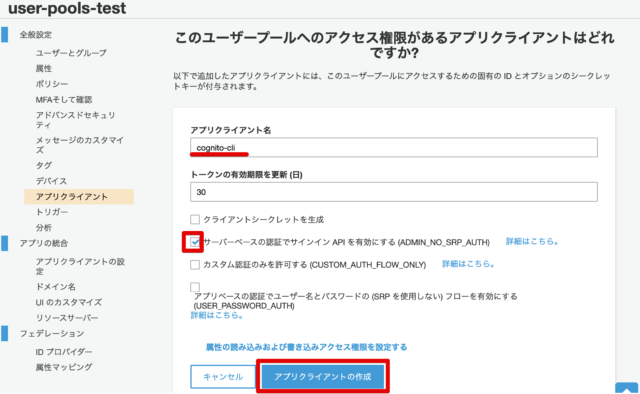The width and height of the screenshot is (640, 394).
Task: Open 属性マッピング under フェデレーション
Action: coord(64,367)
